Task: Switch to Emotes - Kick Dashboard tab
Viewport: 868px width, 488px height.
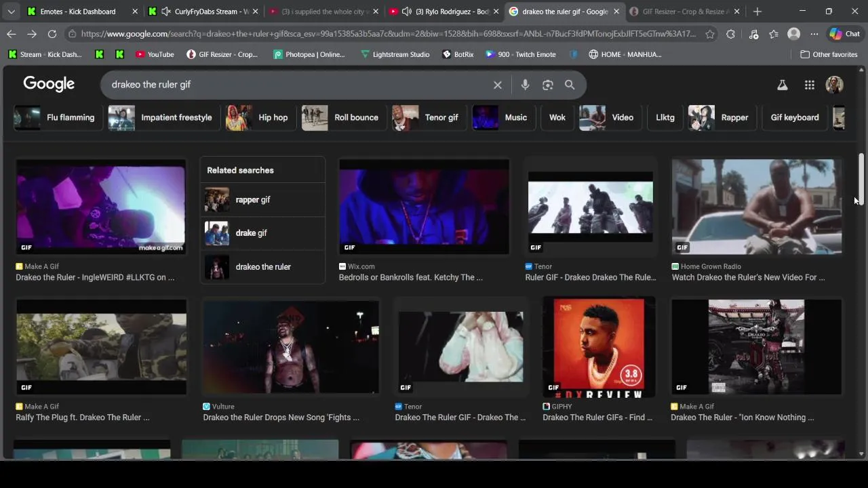Action: click(78, 12)
